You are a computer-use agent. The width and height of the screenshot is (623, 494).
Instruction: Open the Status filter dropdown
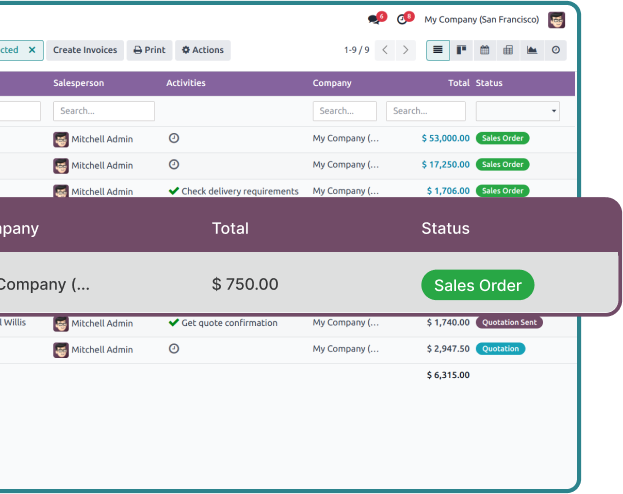(517, 111)
